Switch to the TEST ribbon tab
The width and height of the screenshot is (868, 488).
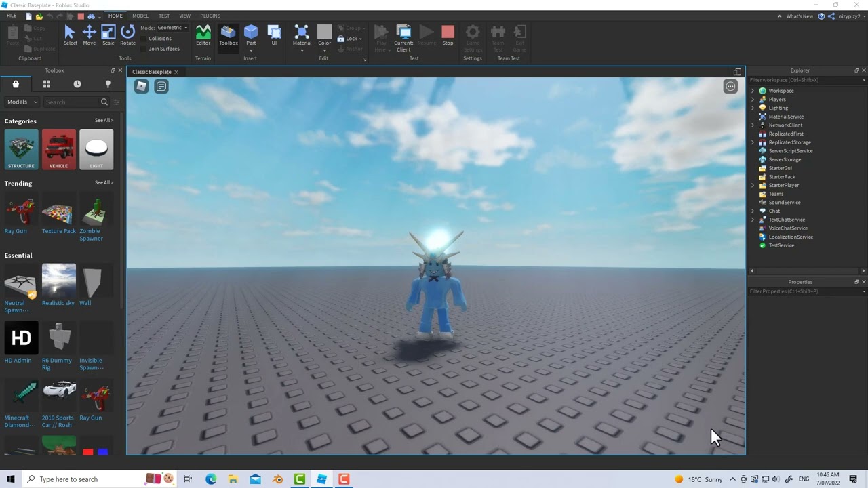pos(164,16)
